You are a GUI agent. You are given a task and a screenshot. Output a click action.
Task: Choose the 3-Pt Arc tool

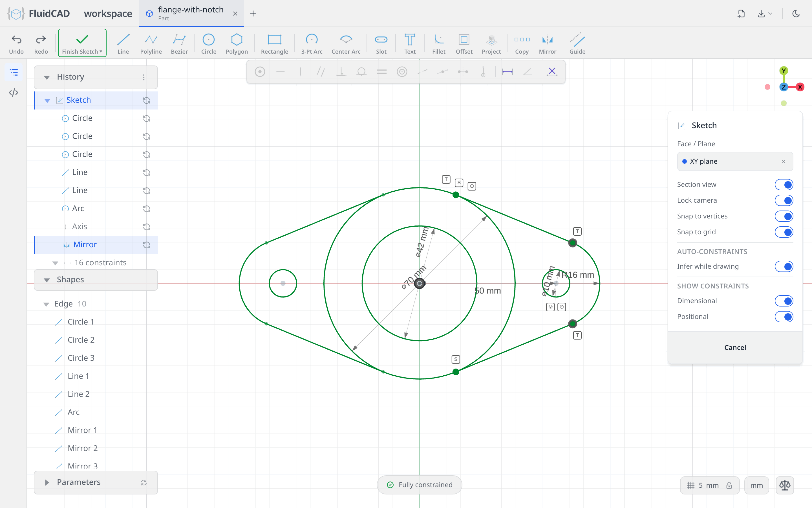pos(311,43)
